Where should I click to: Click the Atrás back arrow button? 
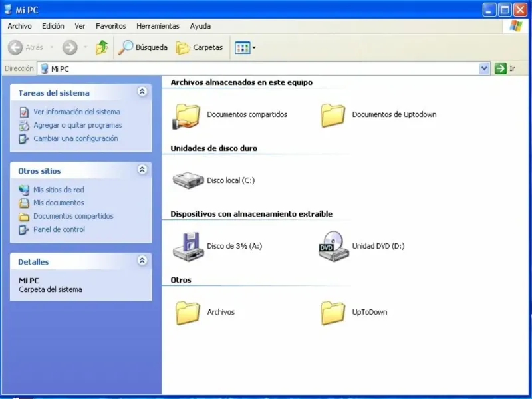15,47
